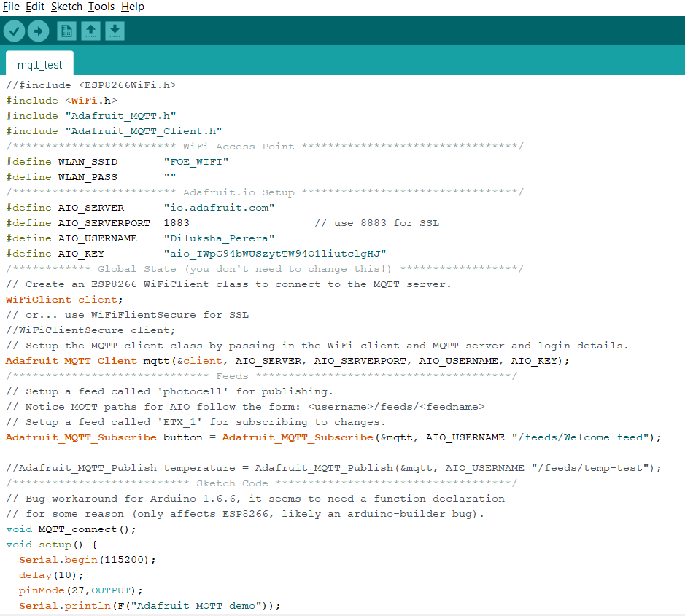Open the File menu

coord(11,7)
